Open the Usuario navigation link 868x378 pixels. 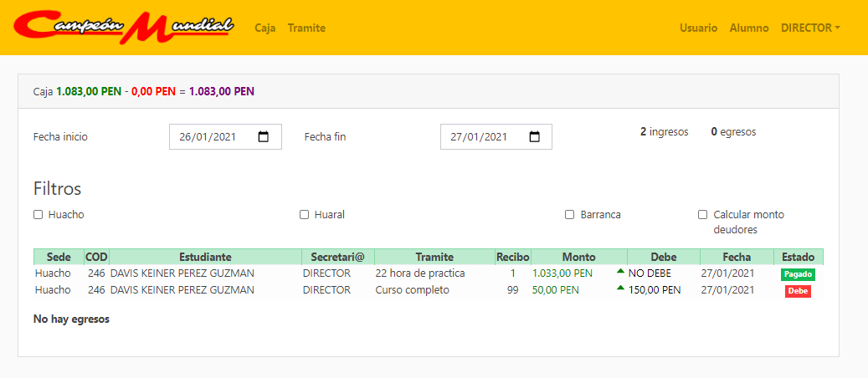[x=698, y=28]
